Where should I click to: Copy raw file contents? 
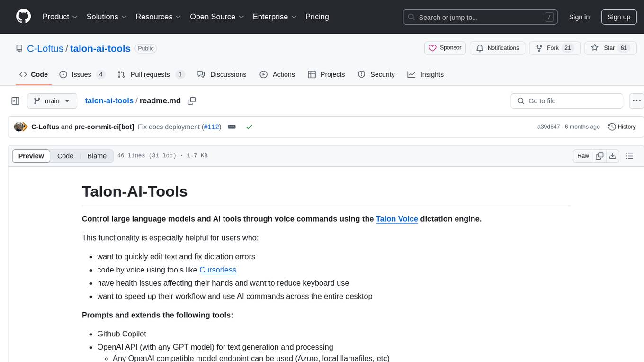click(599, 156)
